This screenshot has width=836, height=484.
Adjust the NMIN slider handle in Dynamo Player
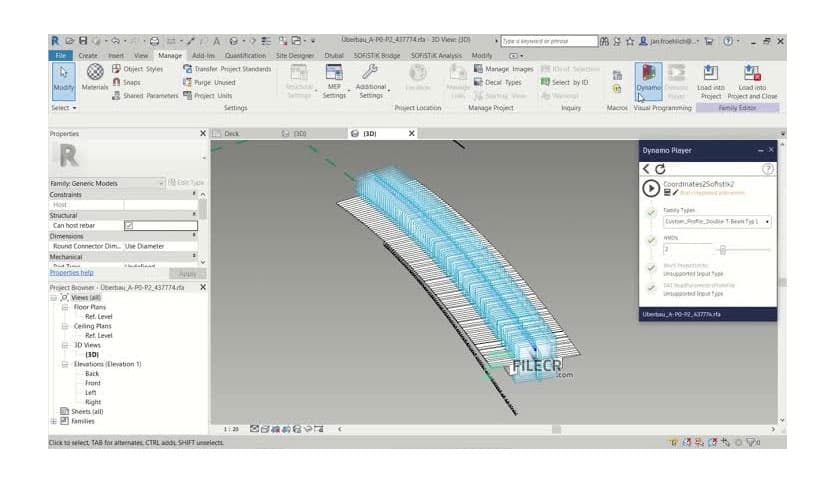pos(722,249)
